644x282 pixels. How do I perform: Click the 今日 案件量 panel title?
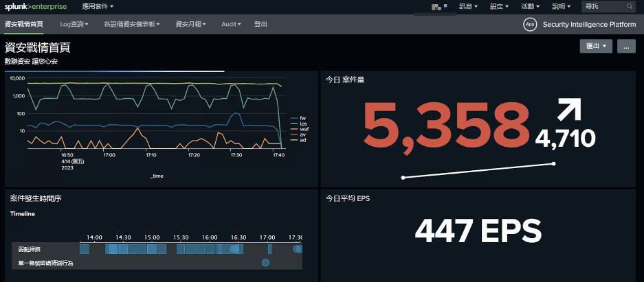click(345, 80)
